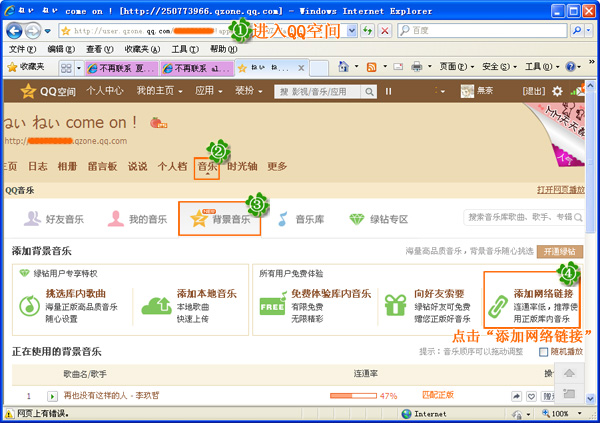Screen dimensions: 600x423
Task: Open 个人中心 in Qzone navbar
Action: [x=104, y=91]
